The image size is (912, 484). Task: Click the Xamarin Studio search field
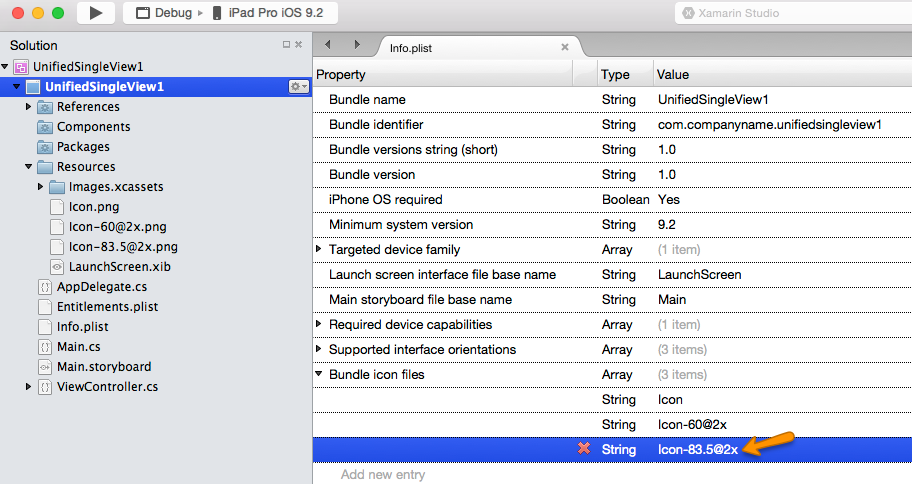click(793, 13)
